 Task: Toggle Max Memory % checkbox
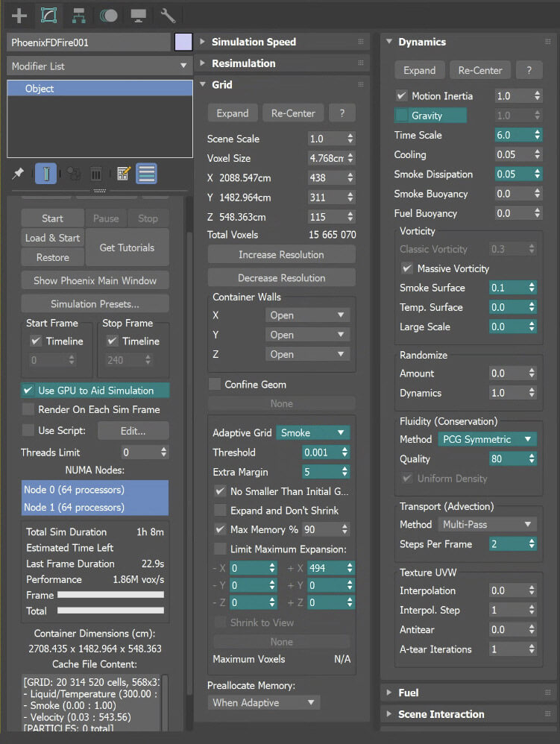pyautogui.click(x=220, y=529)
